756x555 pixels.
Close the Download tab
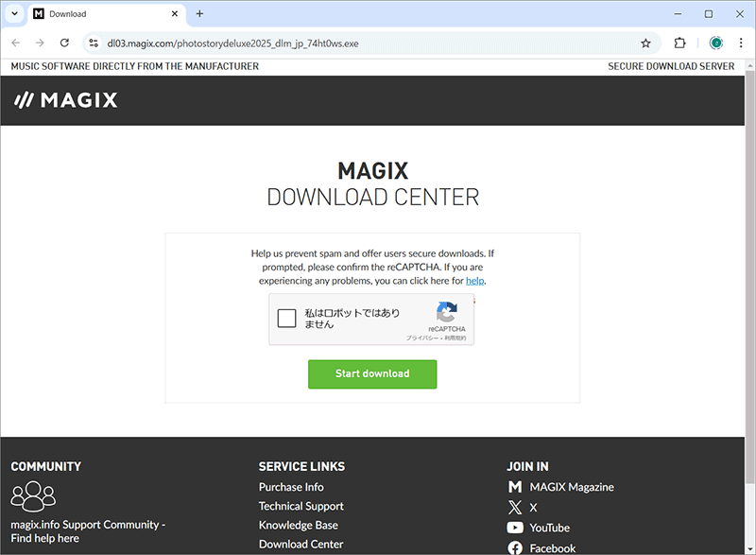point(175,13)
